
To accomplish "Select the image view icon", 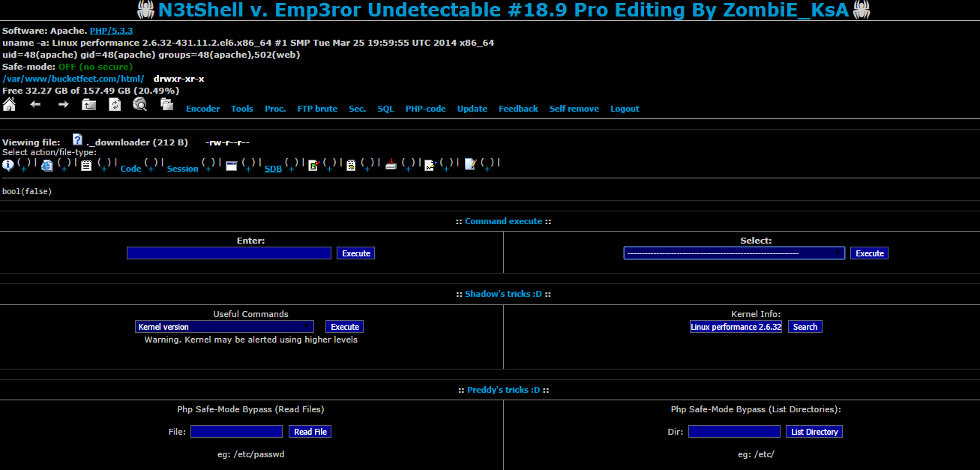I will pyautogui.click(x=430, y=166).
